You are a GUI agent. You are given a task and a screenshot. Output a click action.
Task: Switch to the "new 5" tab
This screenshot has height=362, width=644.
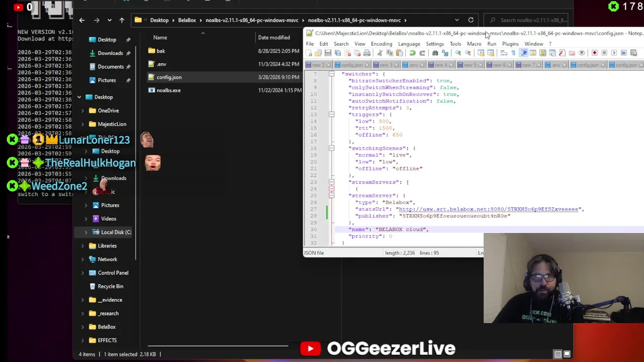pyautogui.click(x=470, y=65)
